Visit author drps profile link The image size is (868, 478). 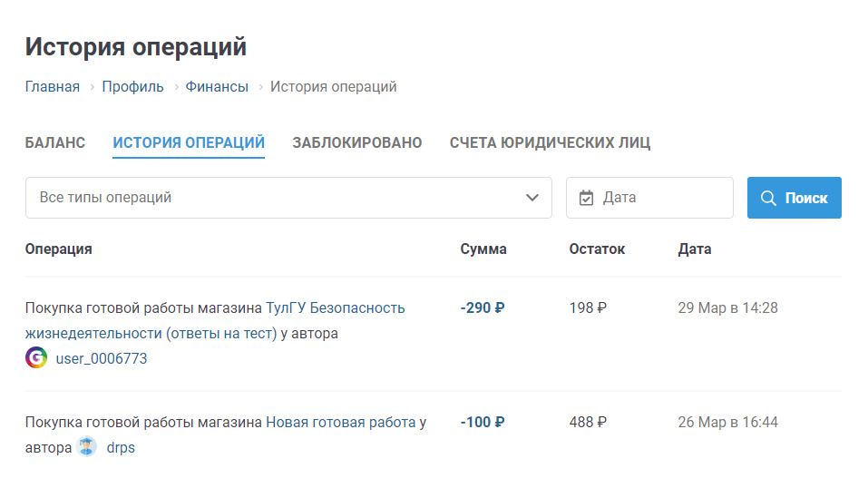(x=121, y=447)
